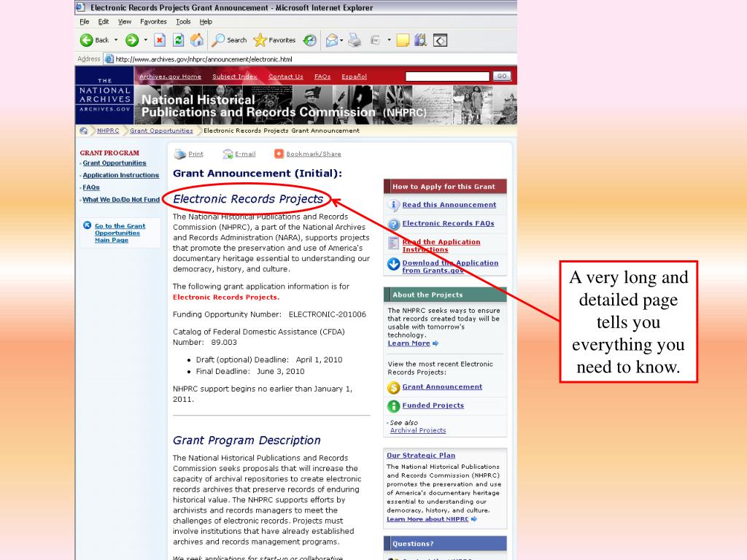The height and width of the screenshot is (560, 747).
Task: Open the left sidebar FAQs link
Action: (x=91, y=187)
